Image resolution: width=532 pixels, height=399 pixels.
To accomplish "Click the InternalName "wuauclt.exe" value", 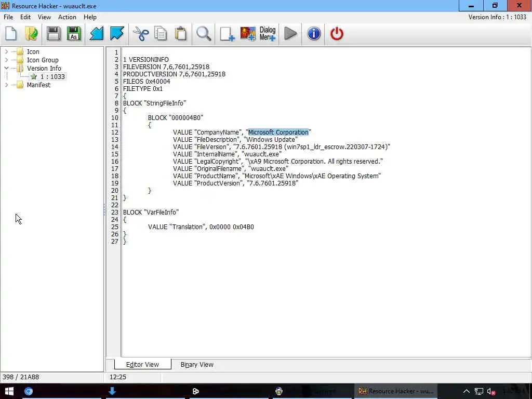I will point(261,154).
